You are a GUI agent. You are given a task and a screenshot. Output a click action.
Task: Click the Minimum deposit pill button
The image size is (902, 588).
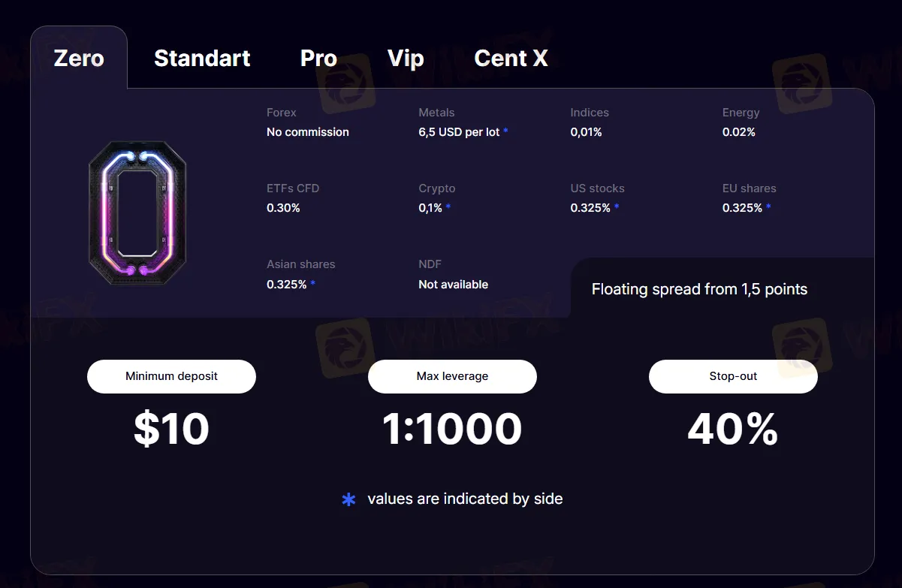click(x=171, y=376)
